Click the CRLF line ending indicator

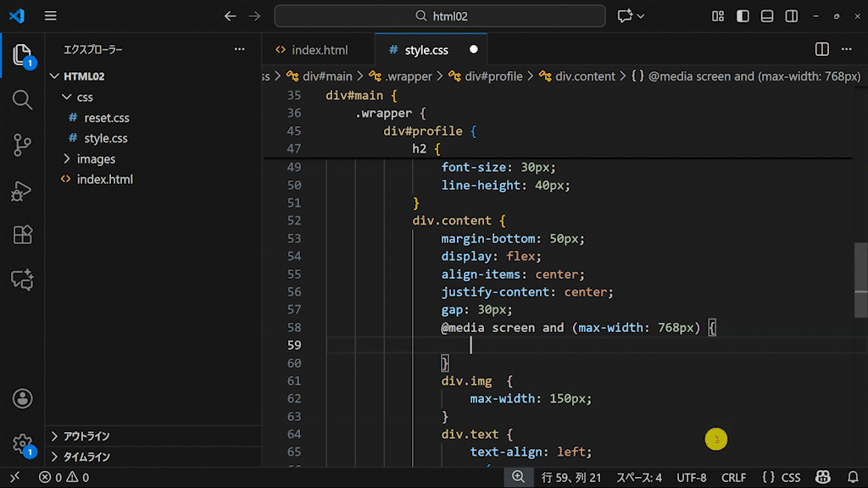coord(733,478)
